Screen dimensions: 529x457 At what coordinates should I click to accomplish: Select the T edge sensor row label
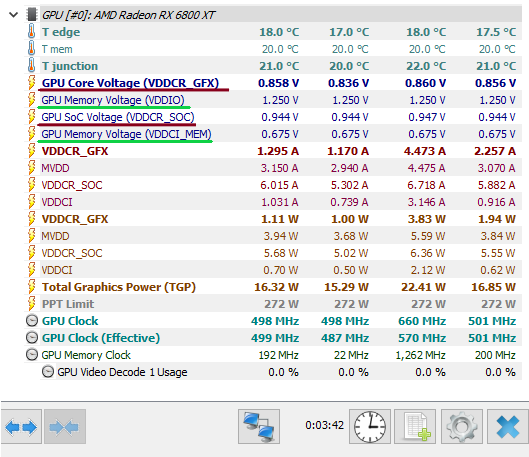coord(61,32)
